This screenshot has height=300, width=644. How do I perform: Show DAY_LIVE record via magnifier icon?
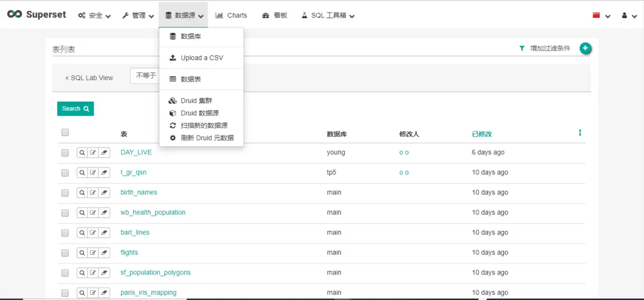pyautogui.click(x=82, y=152)
